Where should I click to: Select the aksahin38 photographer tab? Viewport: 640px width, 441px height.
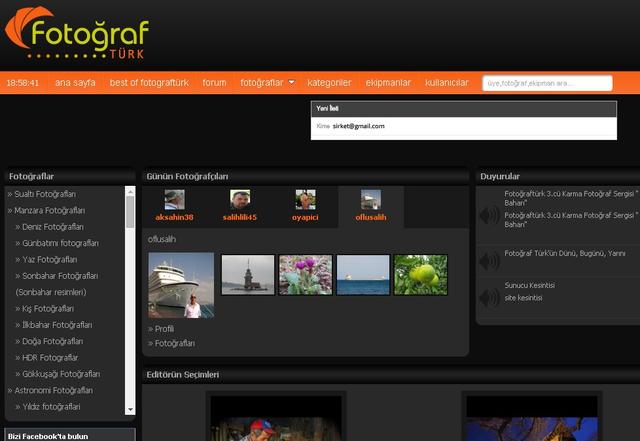point(174,207)
